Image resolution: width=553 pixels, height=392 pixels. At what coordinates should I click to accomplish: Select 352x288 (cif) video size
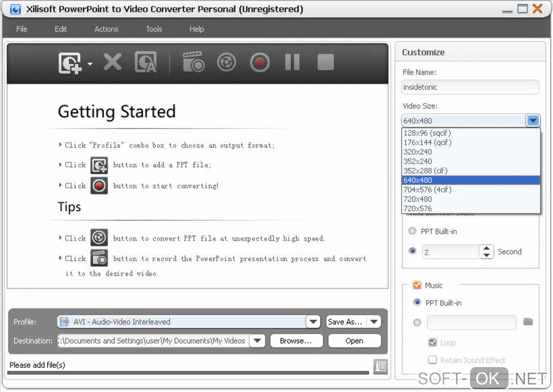[x=471, y=171]
